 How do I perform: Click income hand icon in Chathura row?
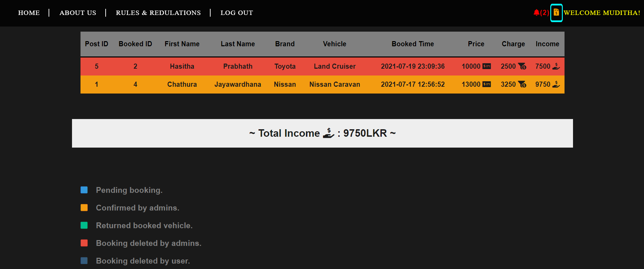click(x=556, y=84)
